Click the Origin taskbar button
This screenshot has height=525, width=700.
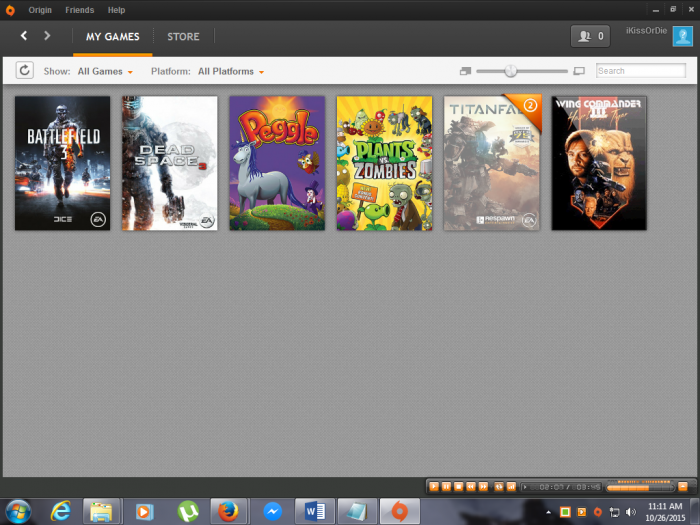click(400, 512)
